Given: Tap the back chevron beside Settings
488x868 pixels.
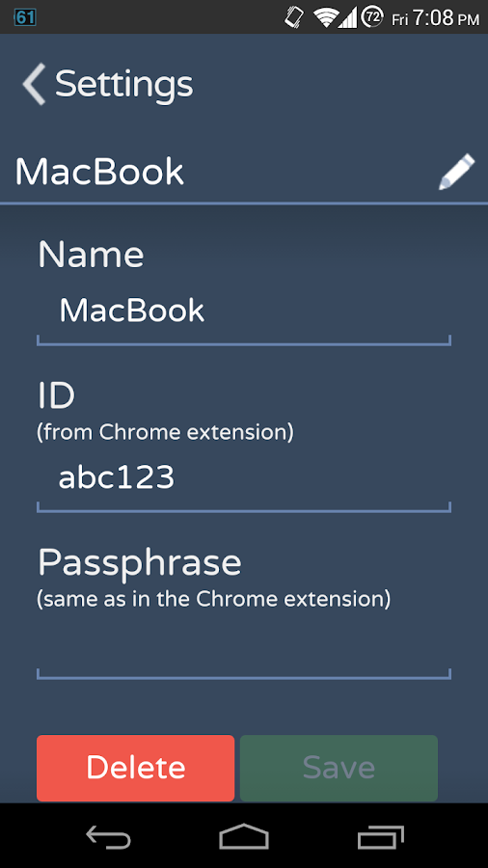Looking at the screenshot, I should click(x=34, y=84).
